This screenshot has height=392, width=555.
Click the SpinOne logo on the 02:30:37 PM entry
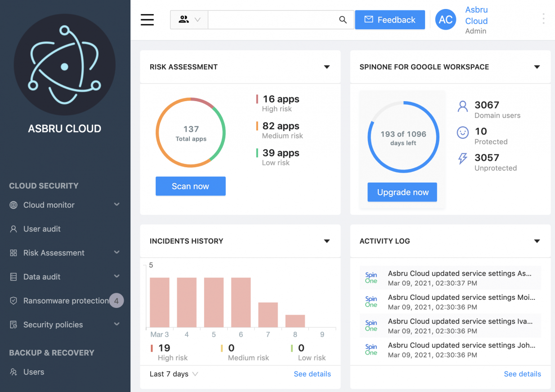click(371, 278)
